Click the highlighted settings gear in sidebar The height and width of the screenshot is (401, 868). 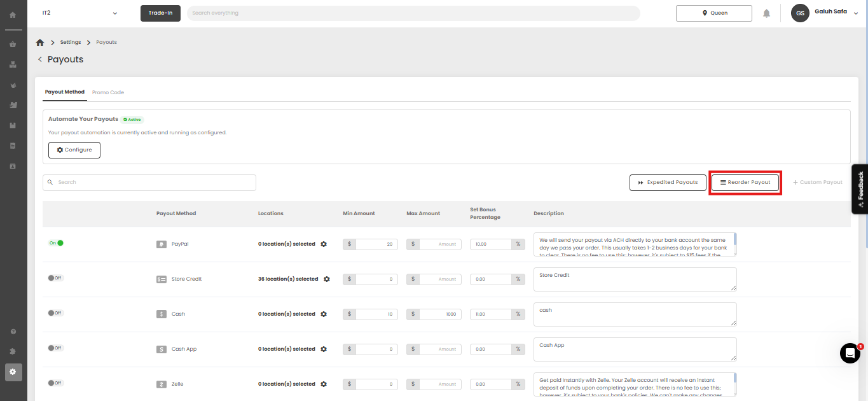point(13,372)
